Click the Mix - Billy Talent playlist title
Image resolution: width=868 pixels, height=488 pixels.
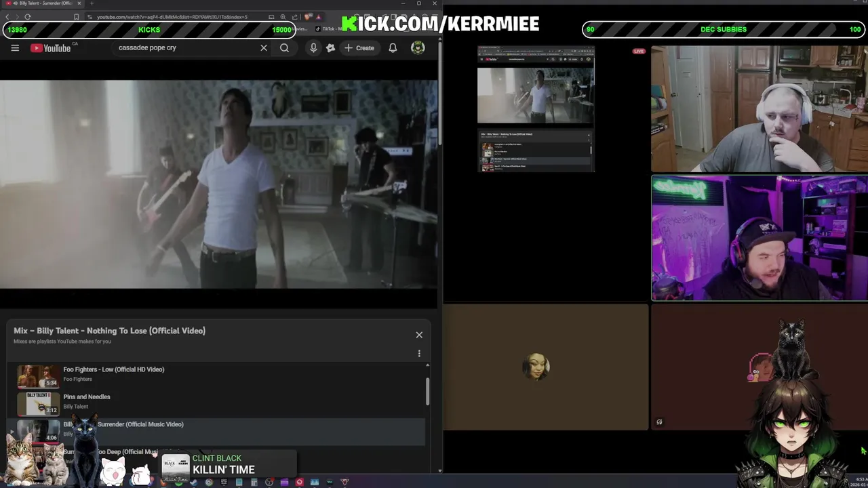click(109, 331)
